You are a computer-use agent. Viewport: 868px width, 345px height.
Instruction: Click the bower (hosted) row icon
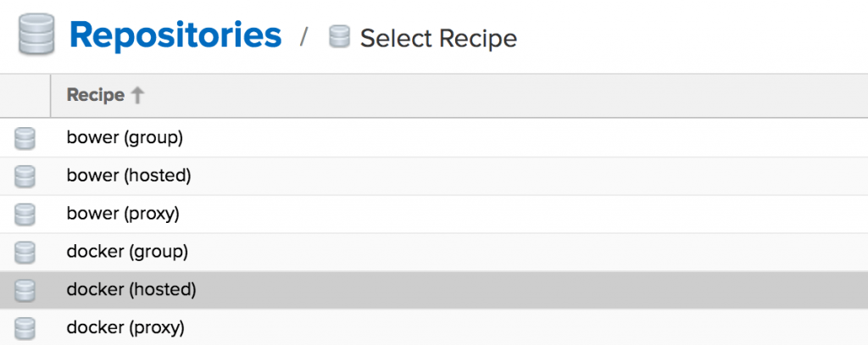pyautogui.click(x=25, y=176)
